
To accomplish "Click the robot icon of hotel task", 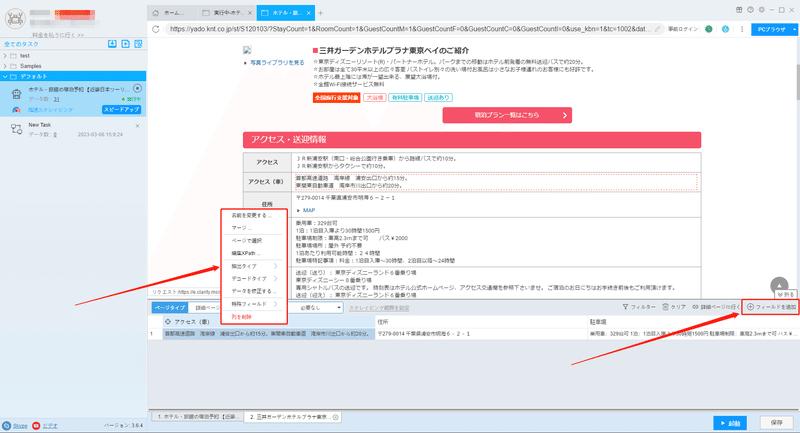I will 16,94.
